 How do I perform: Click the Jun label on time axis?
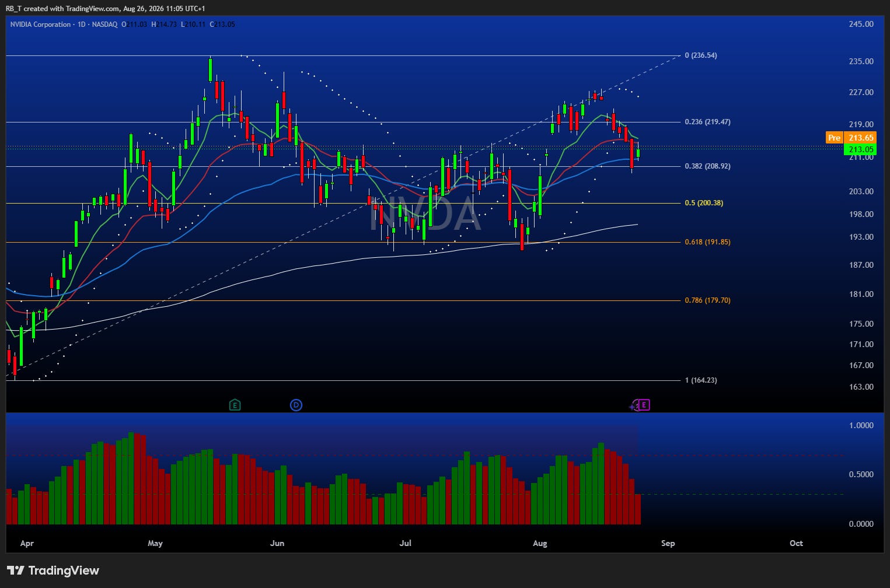(x=277, y=543)
